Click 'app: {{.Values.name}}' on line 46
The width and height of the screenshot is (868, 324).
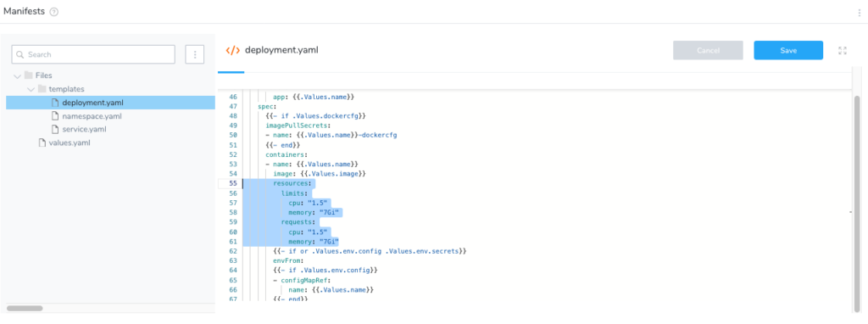tap(314, 97)
